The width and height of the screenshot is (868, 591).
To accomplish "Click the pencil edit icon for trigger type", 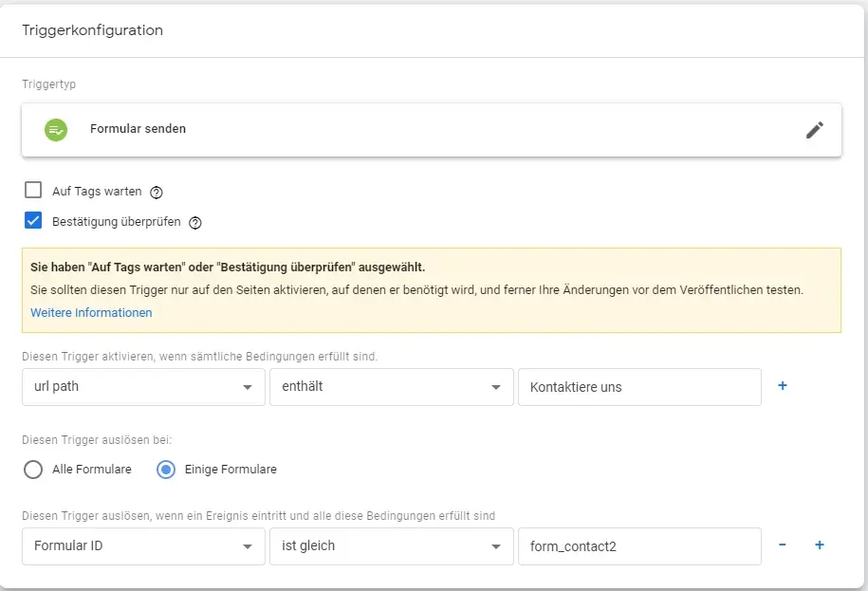I will (x=814, y=130).
